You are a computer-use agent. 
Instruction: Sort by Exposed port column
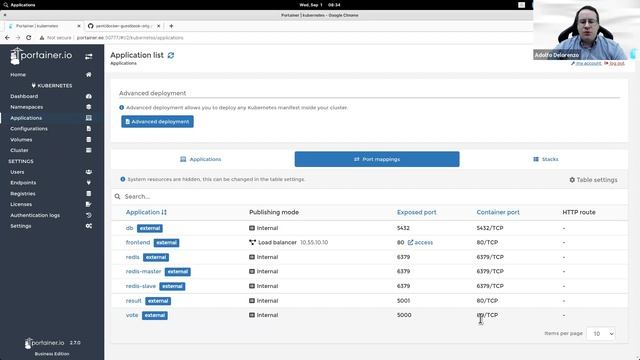[416, 212]
